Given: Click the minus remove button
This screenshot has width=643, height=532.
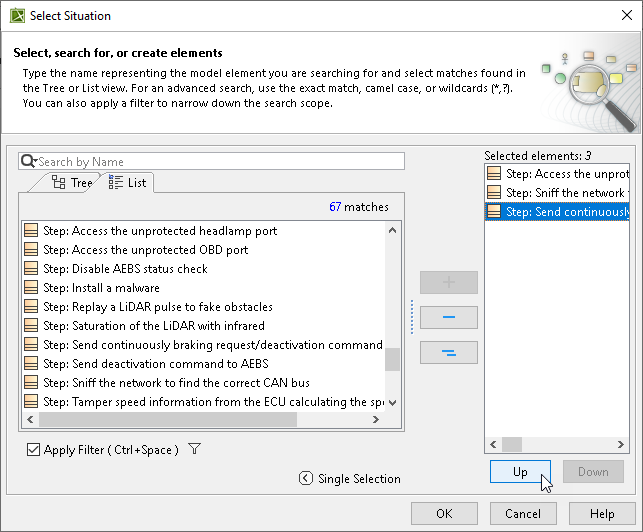Looking at the screenshot, I should (448, 318).
